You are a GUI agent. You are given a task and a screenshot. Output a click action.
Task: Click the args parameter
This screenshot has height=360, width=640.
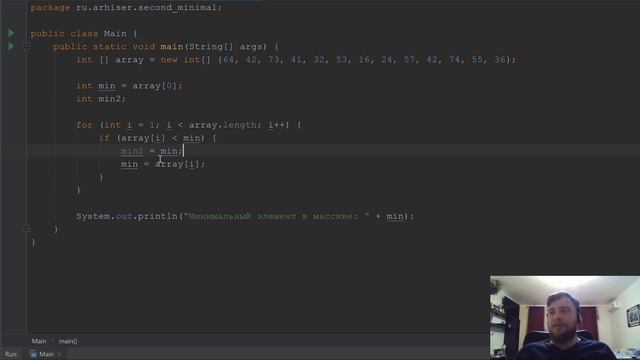[251, 47]
